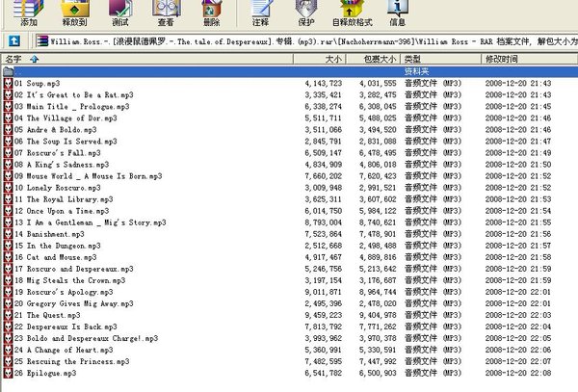
Task: Select 24 A Change of Heart.mp3
Action: [64, 351]
